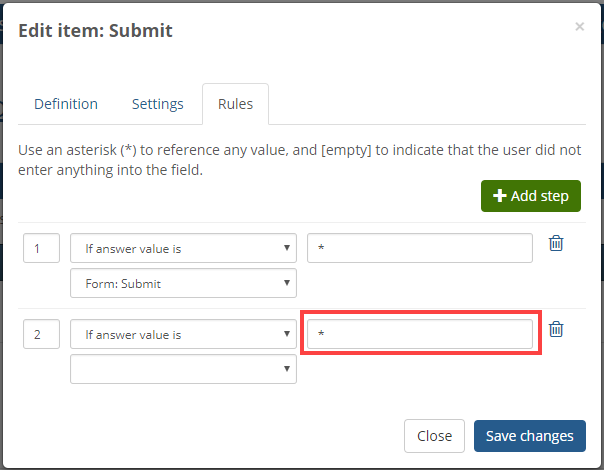
Task: Expand the 'Form: Submit' dropdown
Action: click(183, 283)
